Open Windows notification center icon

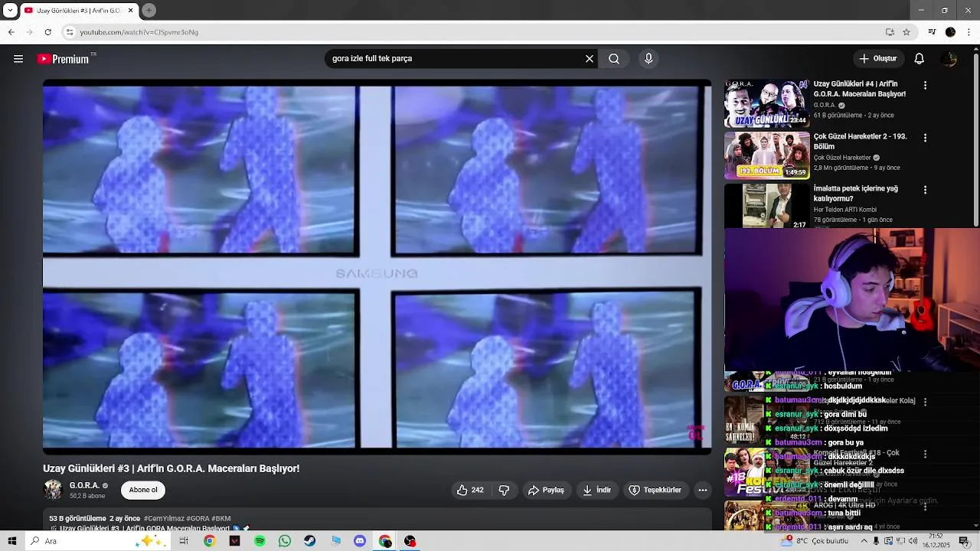point(965,541)
